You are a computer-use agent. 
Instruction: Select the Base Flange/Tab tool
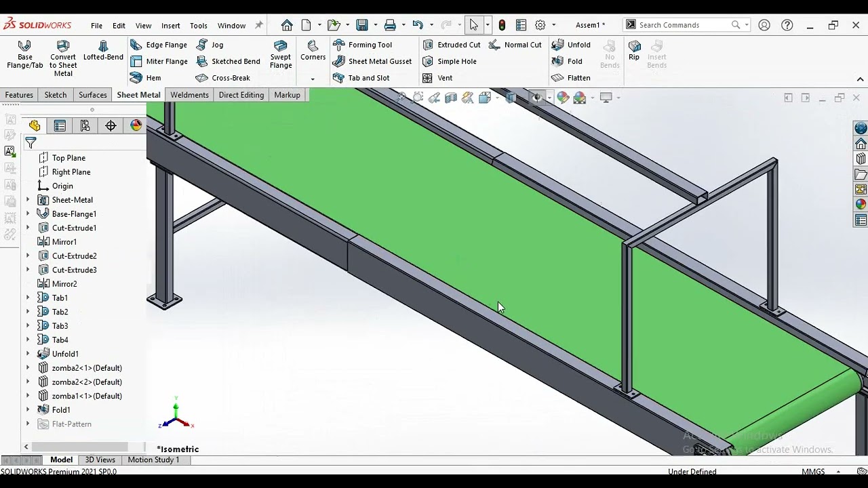24,54
